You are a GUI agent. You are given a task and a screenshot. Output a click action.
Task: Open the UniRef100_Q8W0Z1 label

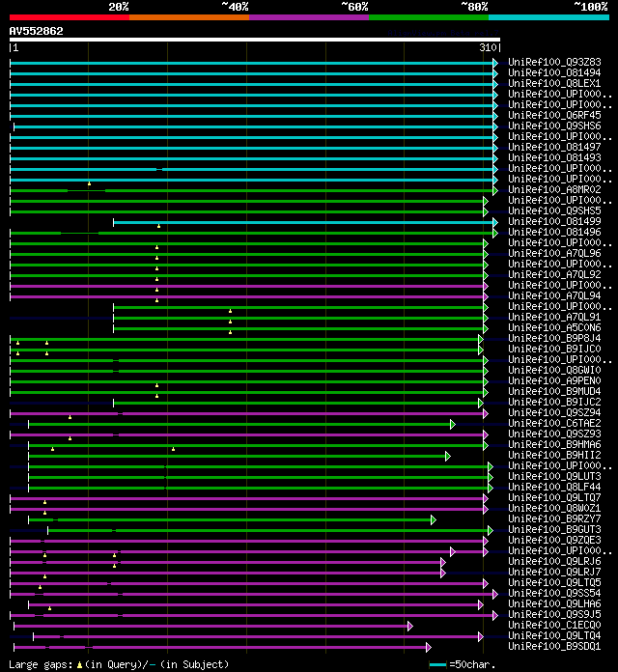coord(554,508)
